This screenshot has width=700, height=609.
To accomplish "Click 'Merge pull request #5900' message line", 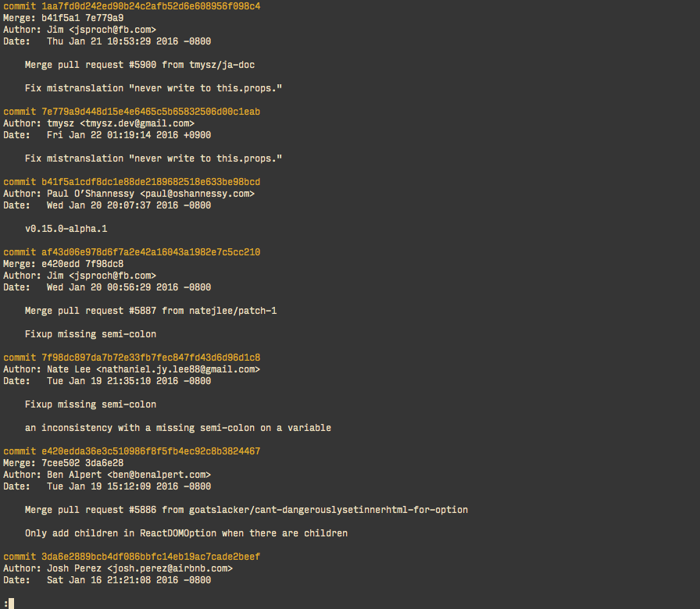I will [x=140, y=65].
